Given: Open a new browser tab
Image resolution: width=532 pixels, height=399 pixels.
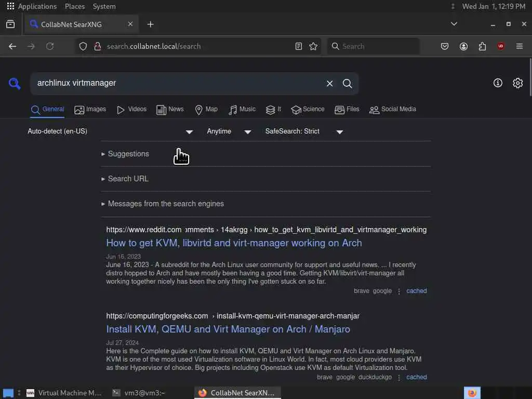Looking at the screenshot, I should (x=150, y=24).
